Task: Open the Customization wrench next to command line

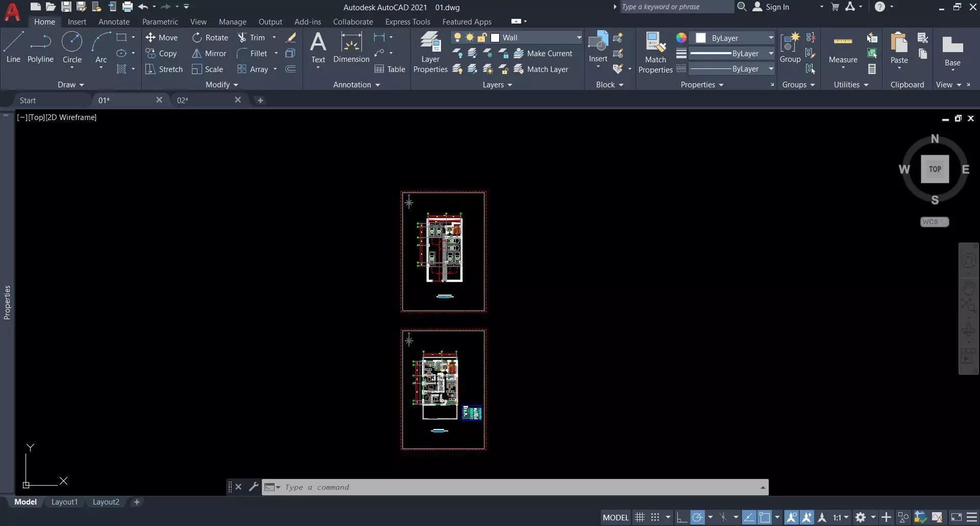Action: (x=254, y=487)
